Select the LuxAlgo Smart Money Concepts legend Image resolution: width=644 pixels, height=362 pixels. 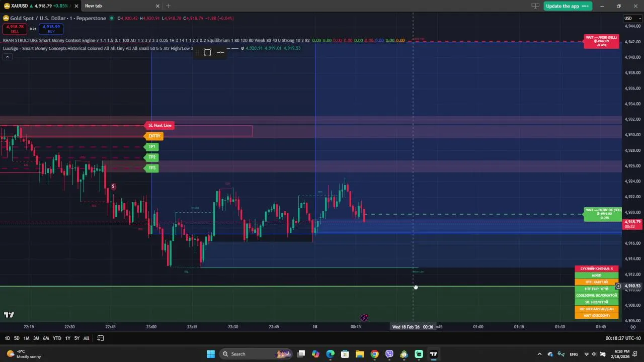coord(98,48)
